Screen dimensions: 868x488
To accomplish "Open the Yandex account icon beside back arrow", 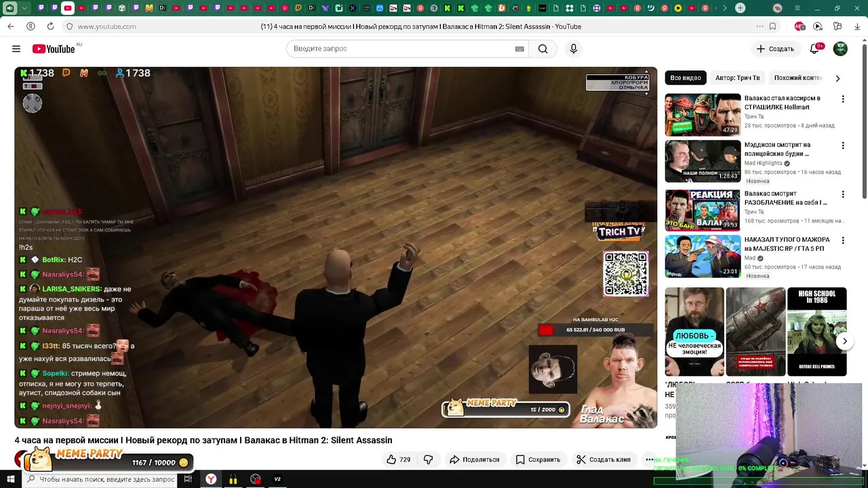I will [x=31, y=26].
